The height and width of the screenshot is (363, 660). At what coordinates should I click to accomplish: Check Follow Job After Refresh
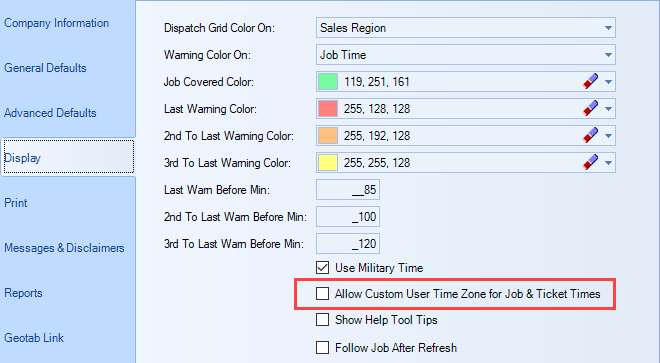tap(322, 347)
